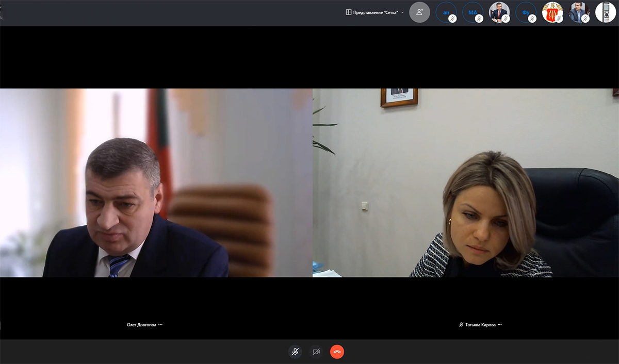Select the "MA" participant avatar
Screen dimensions: 619x364
[472, 12]
